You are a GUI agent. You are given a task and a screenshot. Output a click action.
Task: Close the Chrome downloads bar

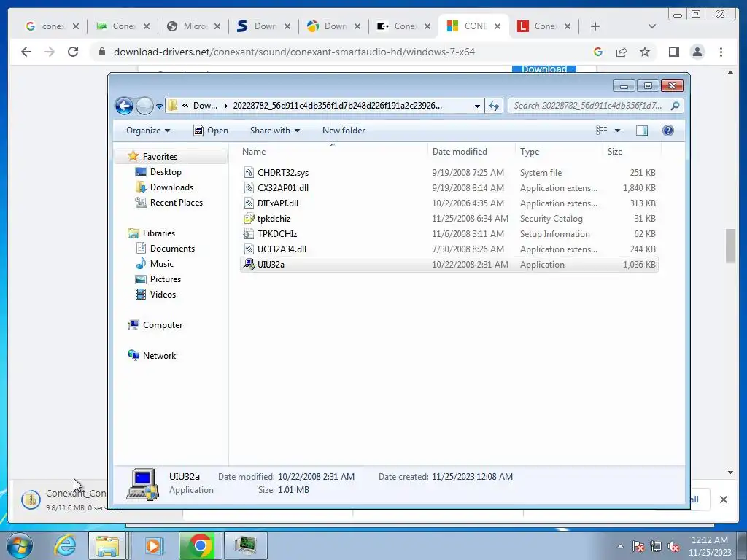723,499
